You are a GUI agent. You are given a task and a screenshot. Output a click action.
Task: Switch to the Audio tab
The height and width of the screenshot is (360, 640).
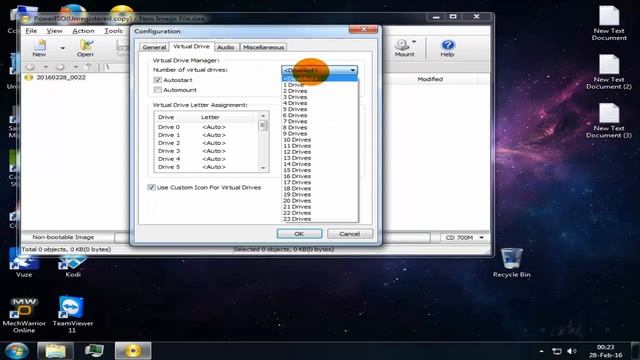tap(225, 47)
